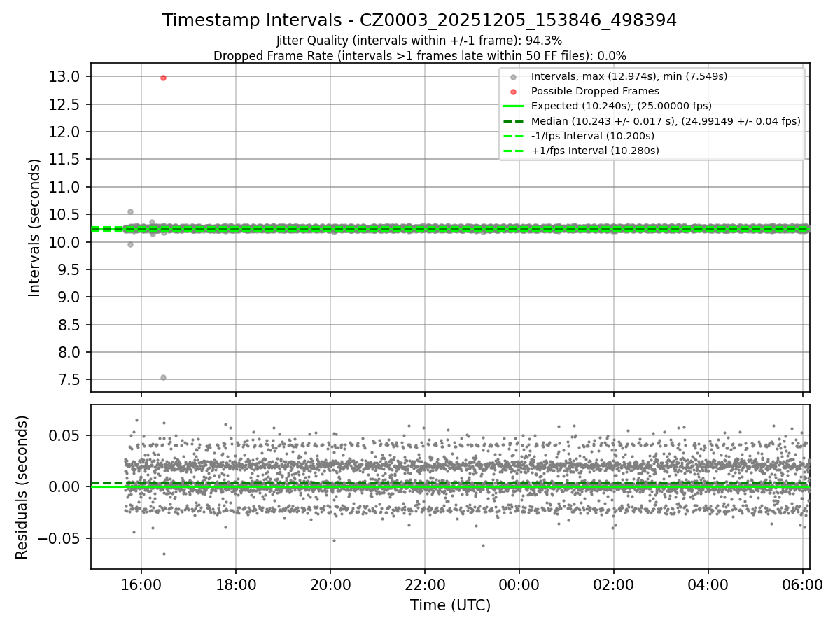This screenshot has width=840, height=630.
Task: Click the solid green line sample beside 'Expected'
Action: (513, 106)
